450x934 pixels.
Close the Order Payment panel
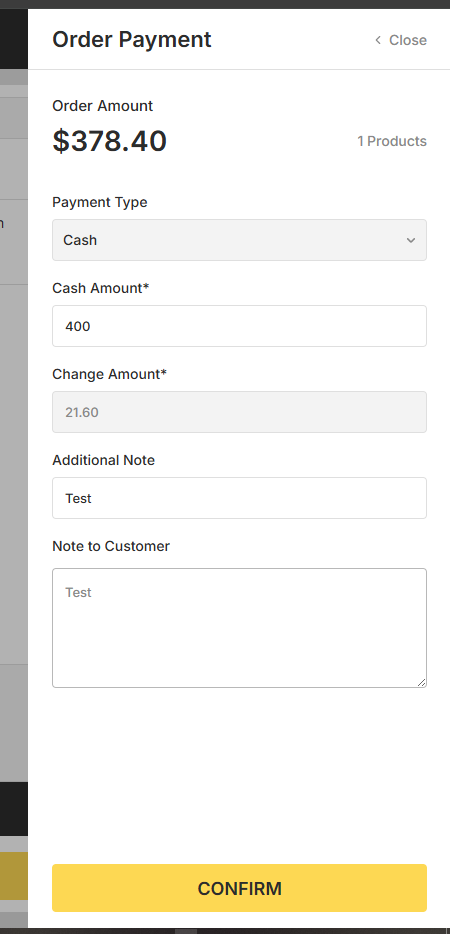pyautogui.click(x=401, y=40)
